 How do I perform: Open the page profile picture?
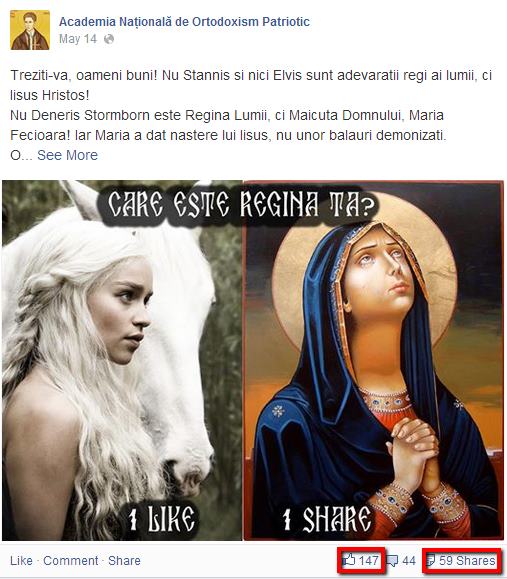point(30,30)
